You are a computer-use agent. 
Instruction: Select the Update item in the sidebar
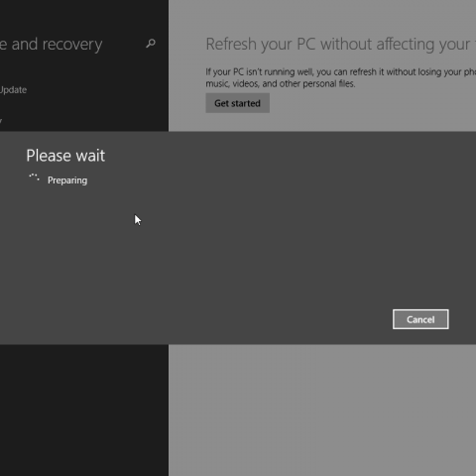click(13, 90)
